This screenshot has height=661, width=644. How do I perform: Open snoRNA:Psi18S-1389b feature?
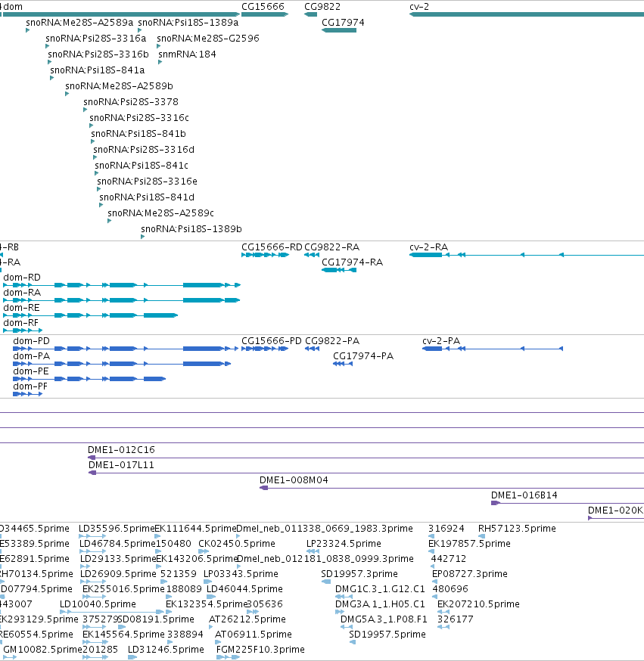click(142, 237)
